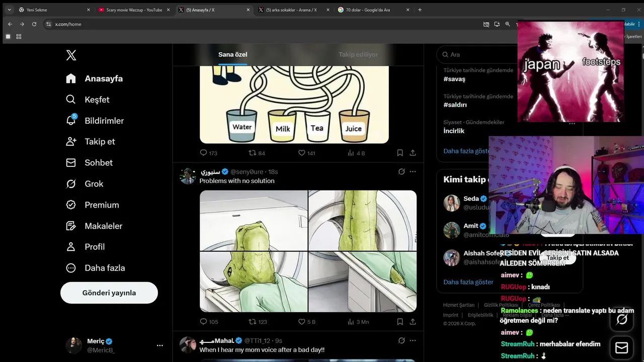Open account menu next to Meriç
Viewport: 644px width, 362px height.
(x=159, y=345)
